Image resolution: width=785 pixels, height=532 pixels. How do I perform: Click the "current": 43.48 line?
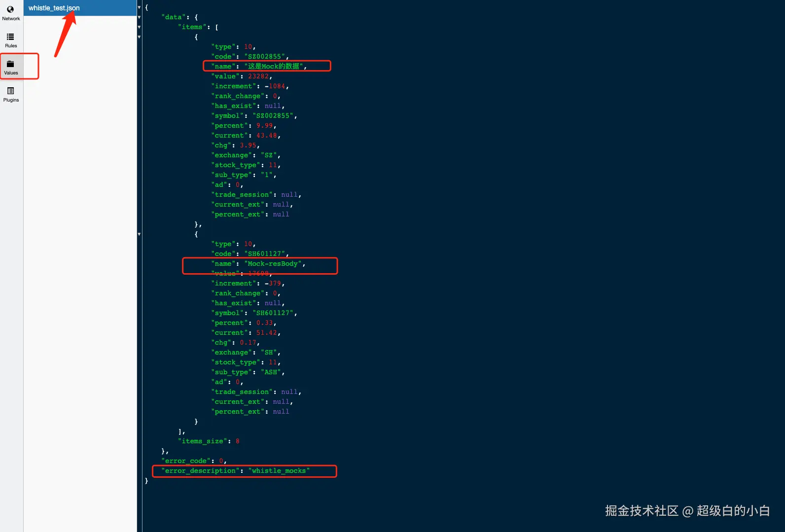coord(246,136)
